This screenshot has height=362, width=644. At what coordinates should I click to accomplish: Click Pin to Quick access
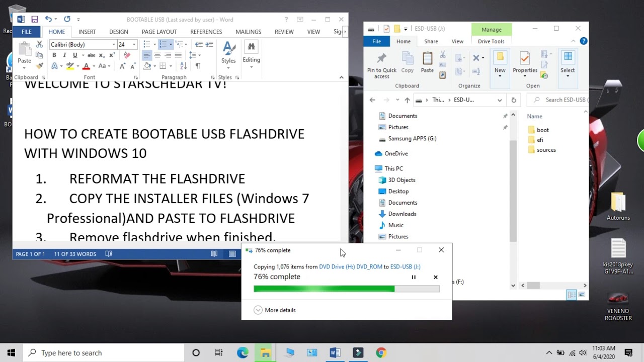coord(382,65)
